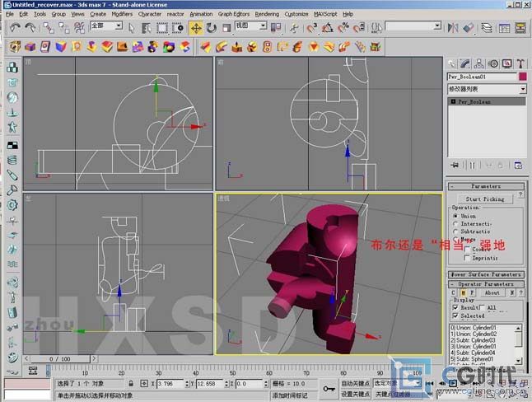Open the Rendering menu
This screenshot has height=402, width=532.
(x=267, y=14)
